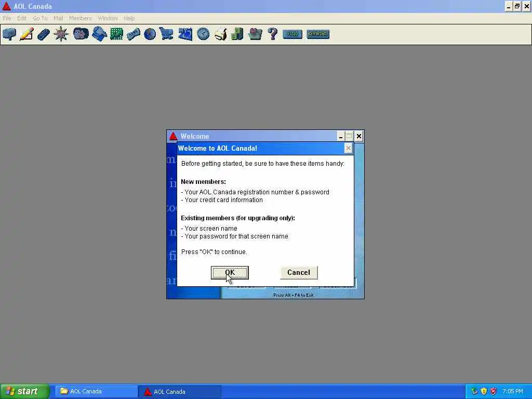
Task: Open the Favorite Places heart folder icon
Action: tap(255, 34)
